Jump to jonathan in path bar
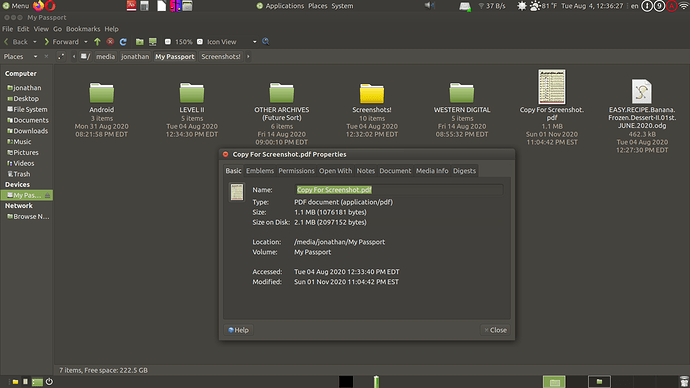This screenshot has height=388, width=690. pos(135,56)
